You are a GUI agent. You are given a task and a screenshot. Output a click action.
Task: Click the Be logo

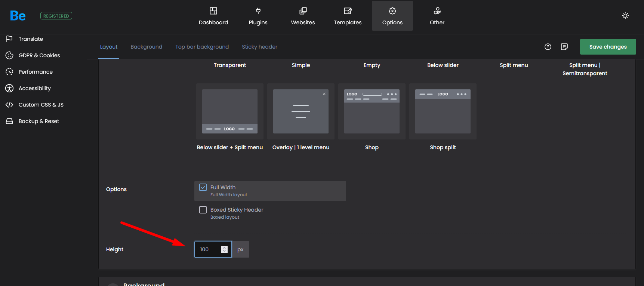click(18, 16)
